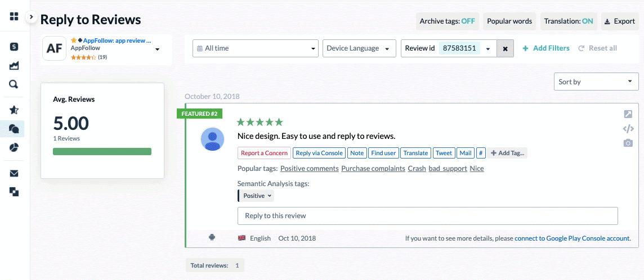Screen dimensions: 644x280
Task: Click the five green stars rating
Action: [x=260, y=122]
